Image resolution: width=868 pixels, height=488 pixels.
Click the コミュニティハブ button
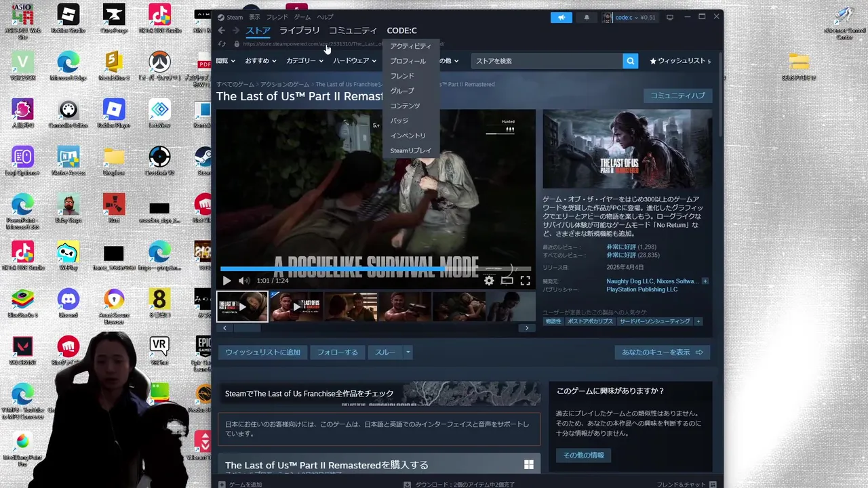tap(677, 96)
